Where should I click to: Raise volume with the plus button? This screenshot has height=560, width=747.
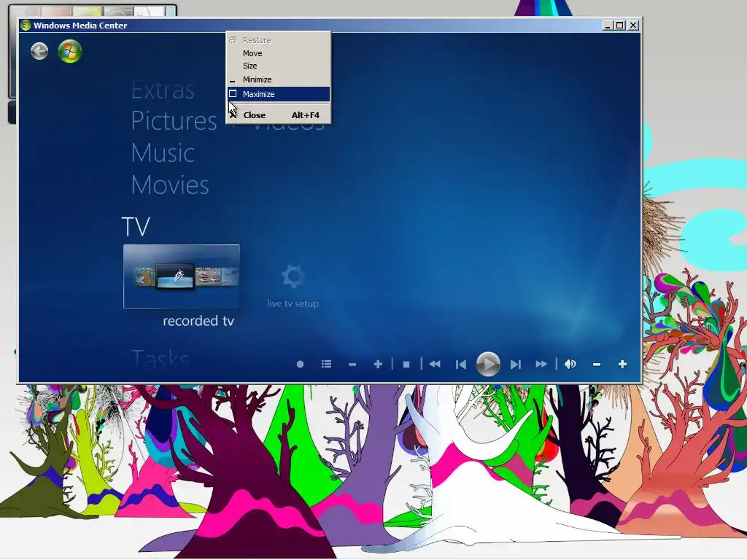pyautogui.click(x=623, y=365)
